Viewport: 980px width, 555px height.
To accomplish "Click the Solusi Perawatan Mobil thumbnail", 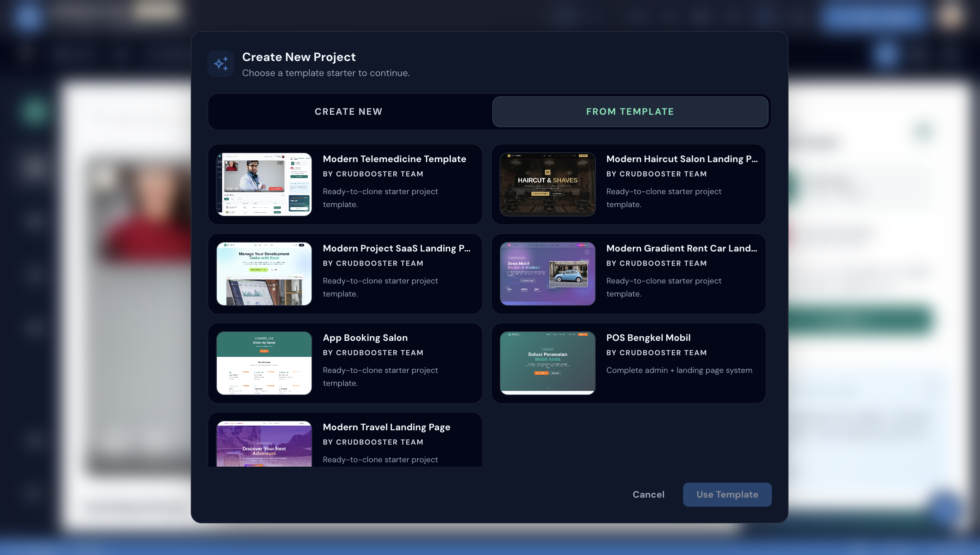I will (548, 363).
